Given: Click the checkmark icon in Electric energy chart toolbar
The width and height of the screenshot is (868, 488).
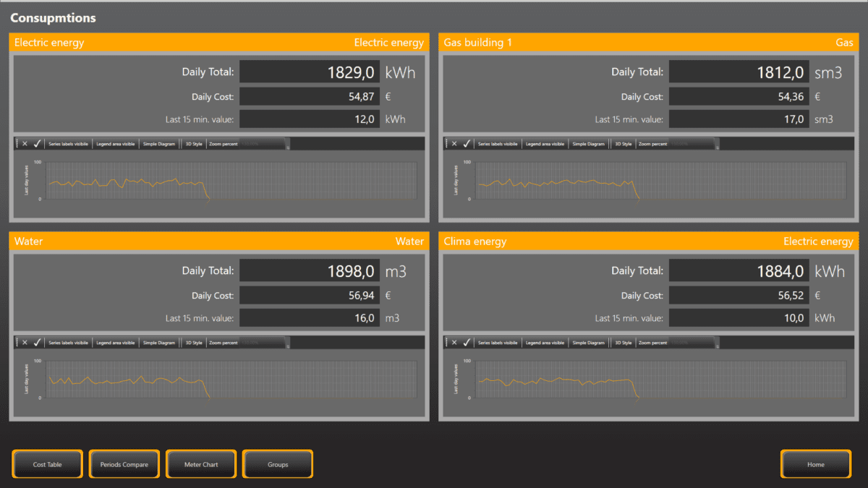Looking at the screenshot, I should 37,144.
